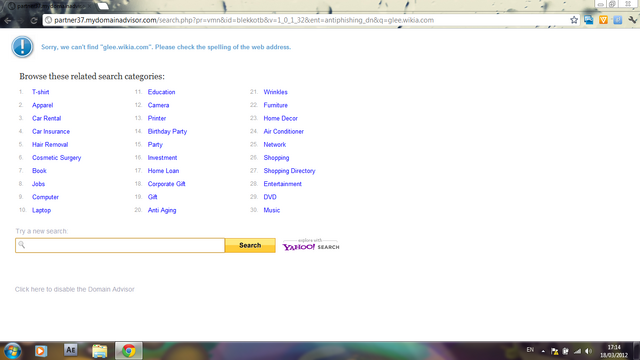Click the browser back arrow
The width and height of the screenshot is (640, 360).
tap(8, 20)
